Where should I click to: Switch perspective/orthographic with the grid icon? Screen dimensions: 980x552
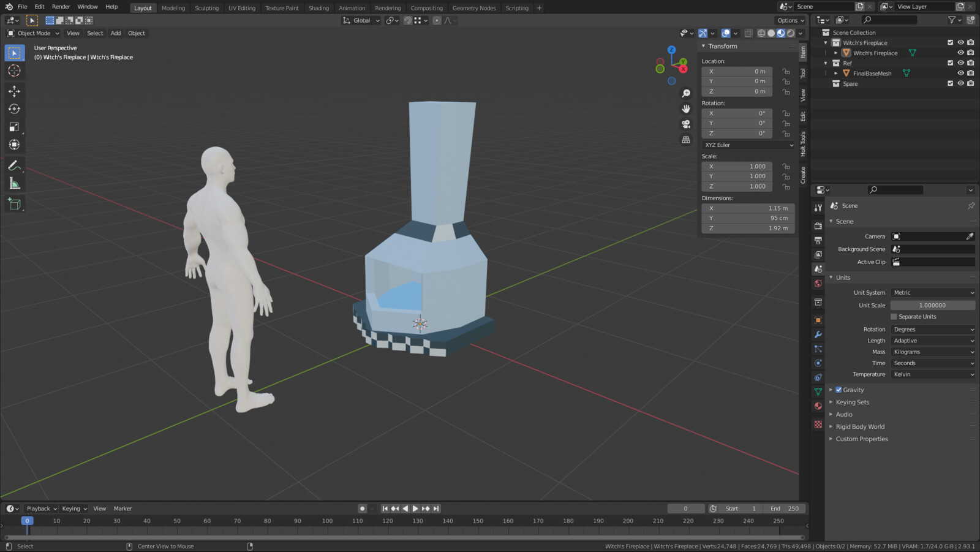(686, 140)
